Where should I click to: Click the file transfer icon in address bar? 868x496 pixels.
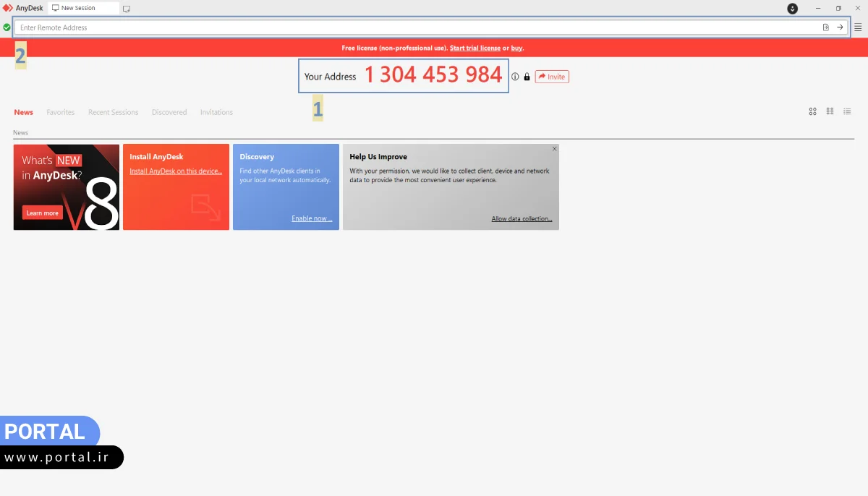pyautogui.click(x=826, y=27)
